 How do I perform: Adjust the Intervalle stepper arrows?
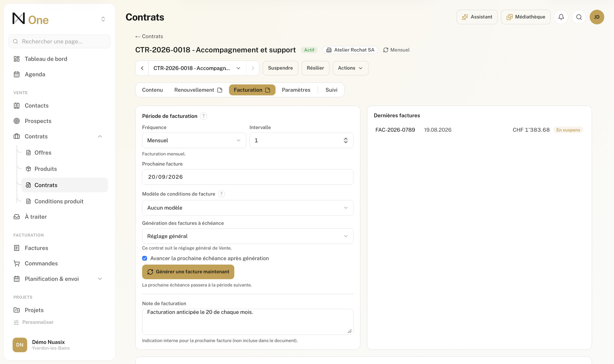point(346,140)
